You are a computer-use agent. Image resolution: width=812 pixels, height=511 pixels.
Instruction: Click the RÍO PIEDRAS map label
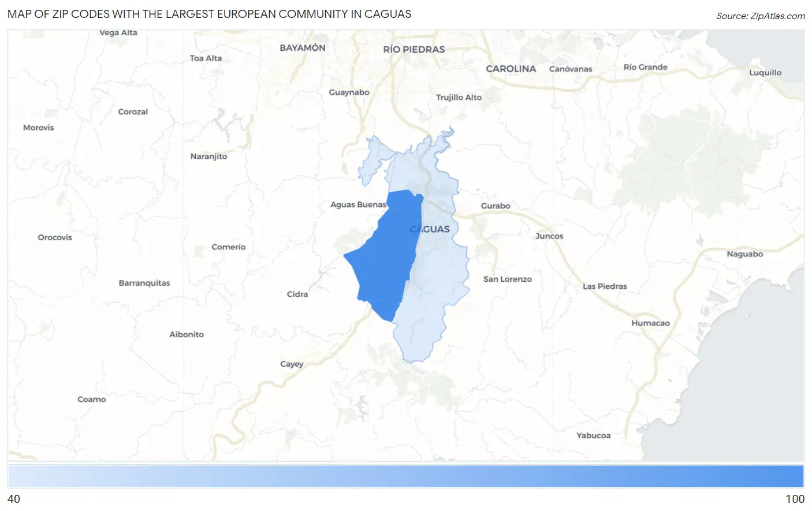tap(414, 50)
